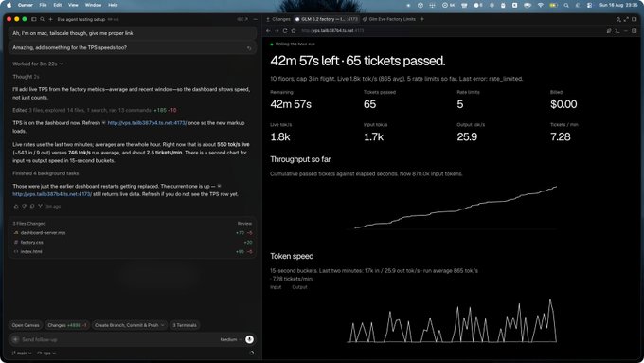Open the browser pane search icon at top right
The image size is (644, 363).
(x=618, y=19)
